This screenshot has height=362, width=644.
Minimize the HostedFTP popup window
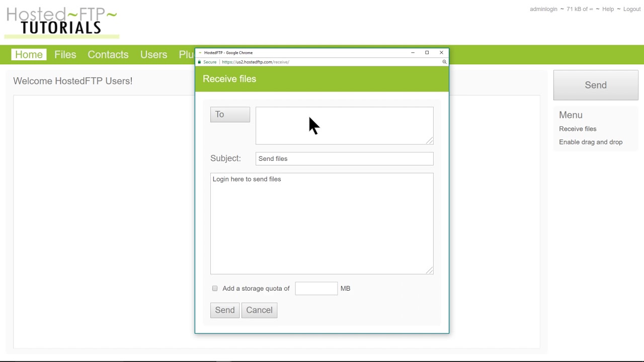click(413, 53)
